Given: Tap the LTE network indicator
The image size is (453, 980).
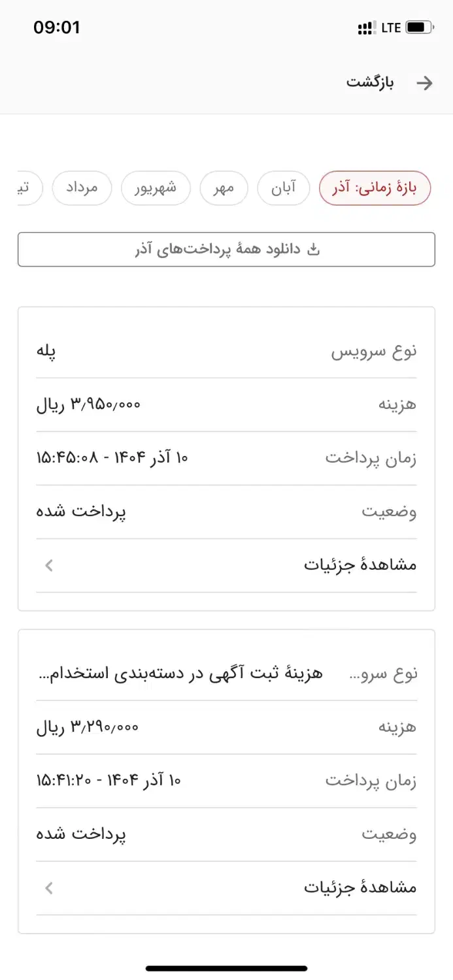Looking at the screenshot, I should tap(390, 27).
